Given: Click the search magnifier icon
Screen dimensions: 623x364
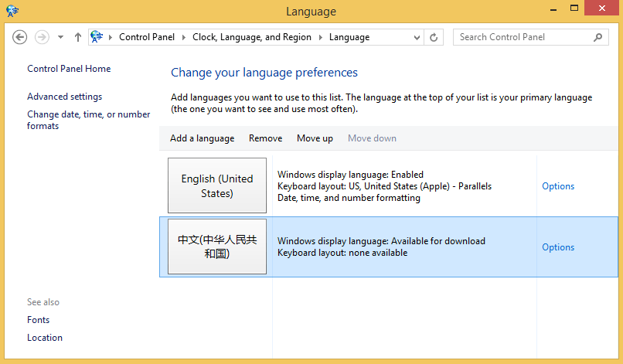Looking at the screenshot, I should coord(597,37).
